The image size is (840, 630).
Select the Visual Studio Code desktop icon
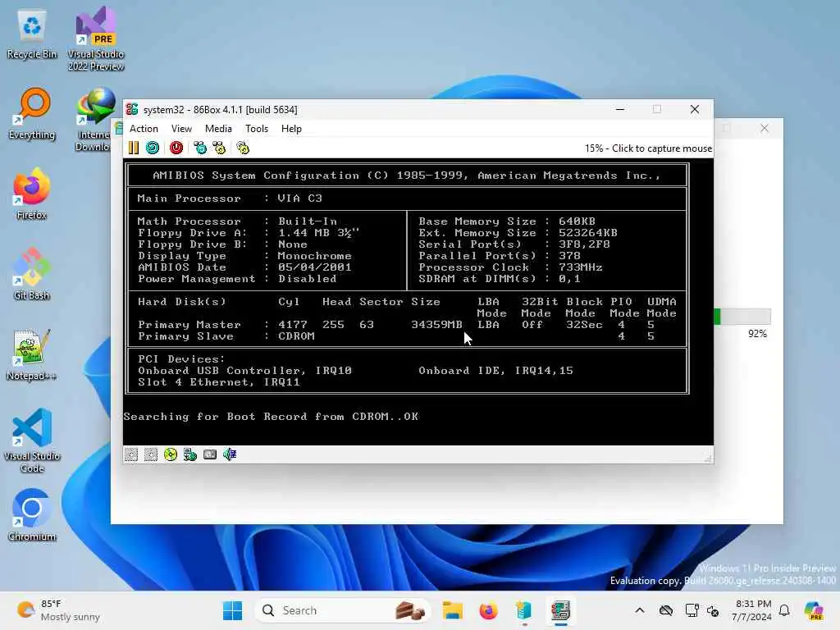(32, 441)
